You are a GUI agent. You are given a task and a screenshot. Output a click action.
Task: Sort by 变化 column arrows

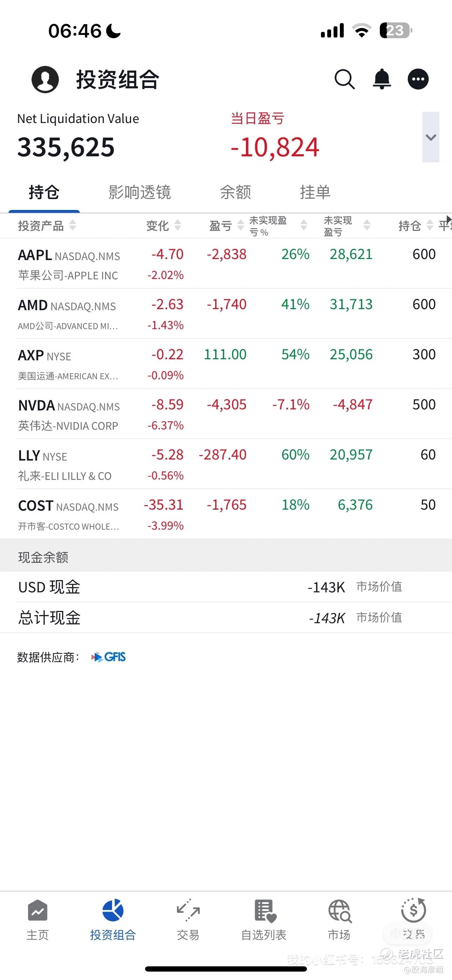177,225
